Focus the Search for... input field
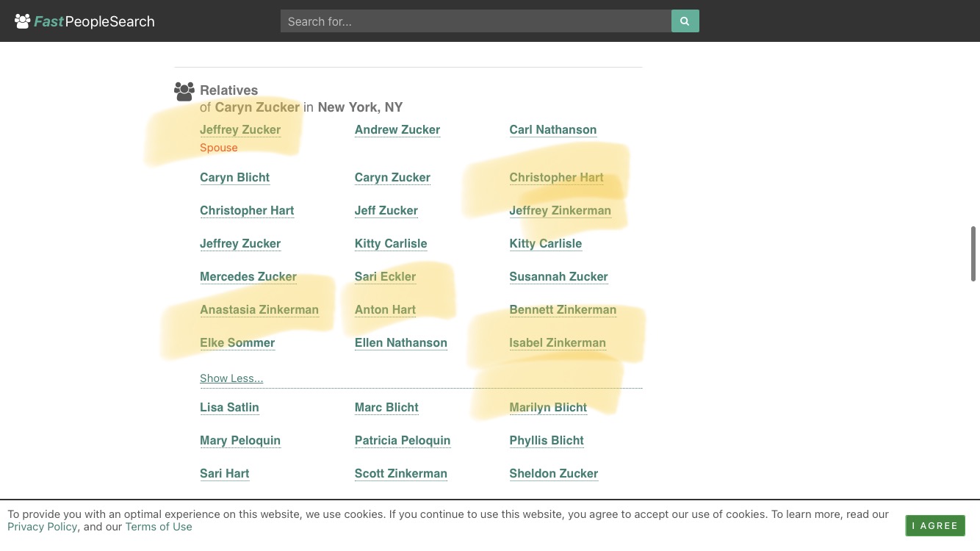 (476, 21)
